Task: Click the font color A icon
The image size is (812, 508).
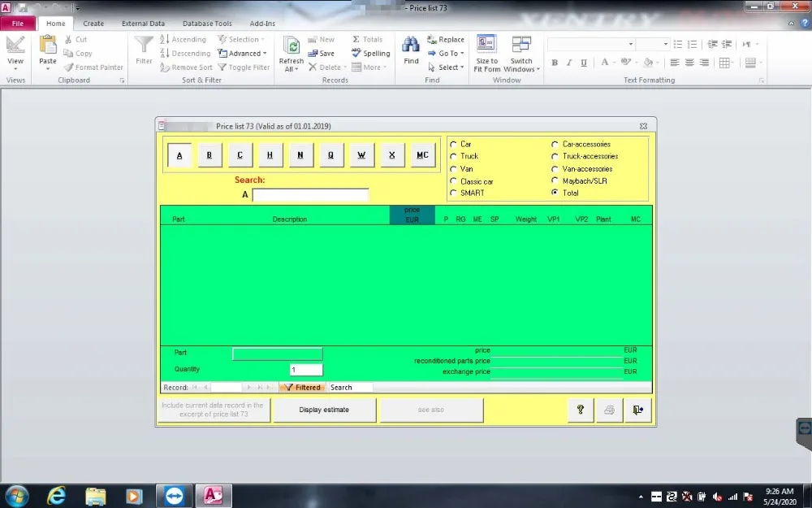Action: click(x=604, y=63)
